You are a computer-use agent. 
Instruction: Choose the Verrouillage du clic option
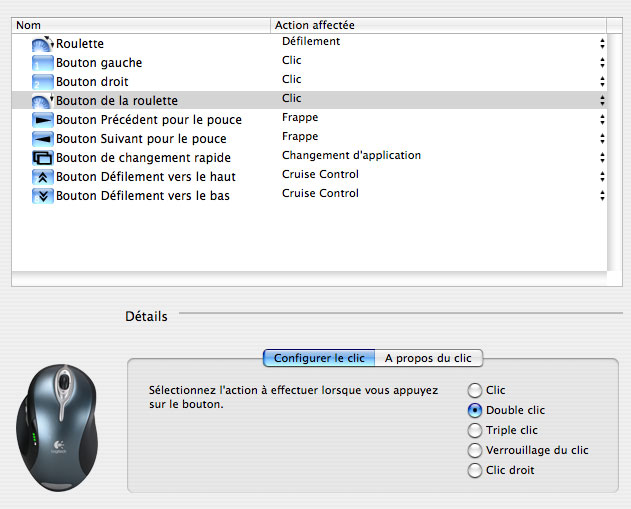pyautogui.click(x=475, y=450)
